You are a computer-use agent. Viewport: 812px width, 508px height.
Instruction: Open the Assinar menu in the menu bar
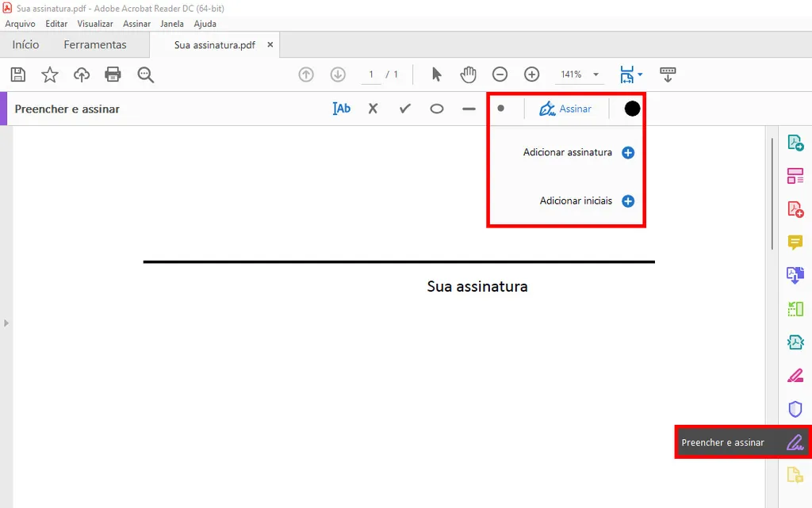click(136, 24)
